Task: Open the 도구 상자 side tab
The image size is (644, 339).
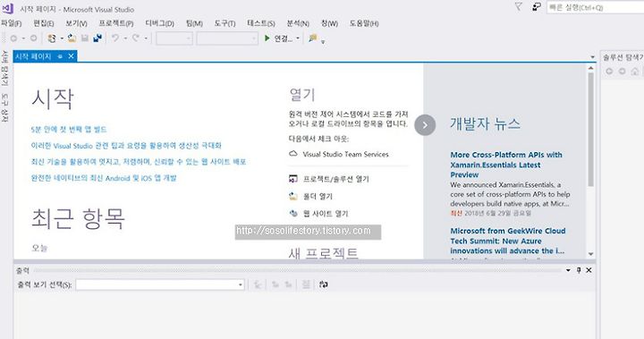Action: coord(4,107)
